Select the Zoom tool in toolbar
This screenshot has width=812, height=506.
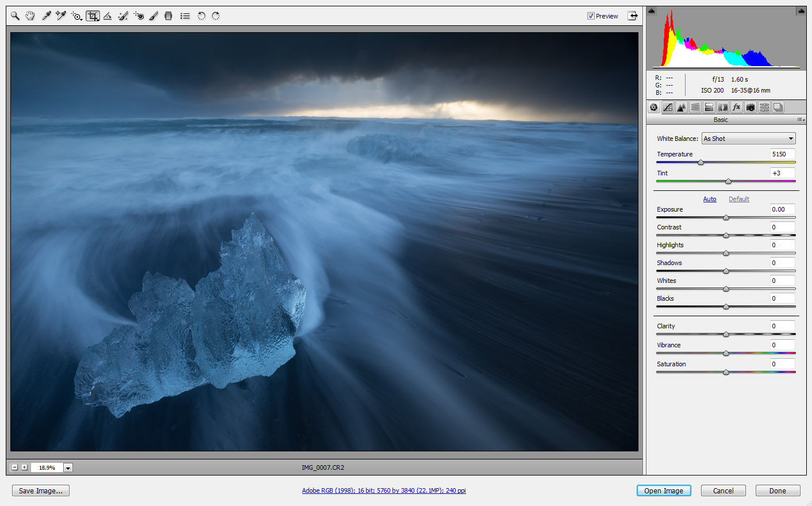pos(15,16)
